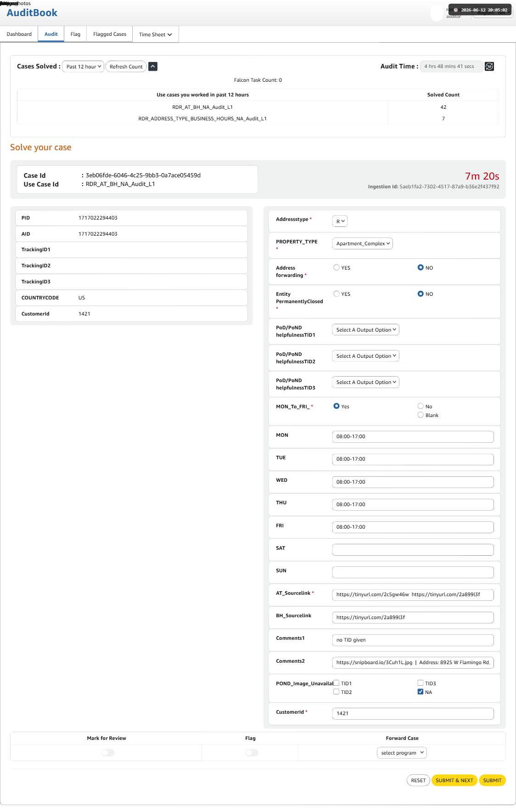This screenshot has height=812, width=516.
Task: Click the Comments2 field
Action: pyautogui.click(x=413, y=663)
